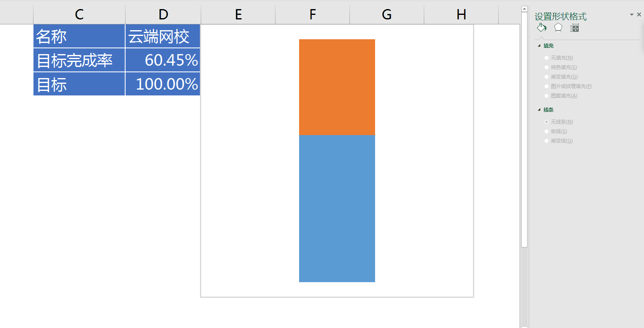Select 渐变填充 radio option
Viewport: 644px width, 328px height.
547,77
